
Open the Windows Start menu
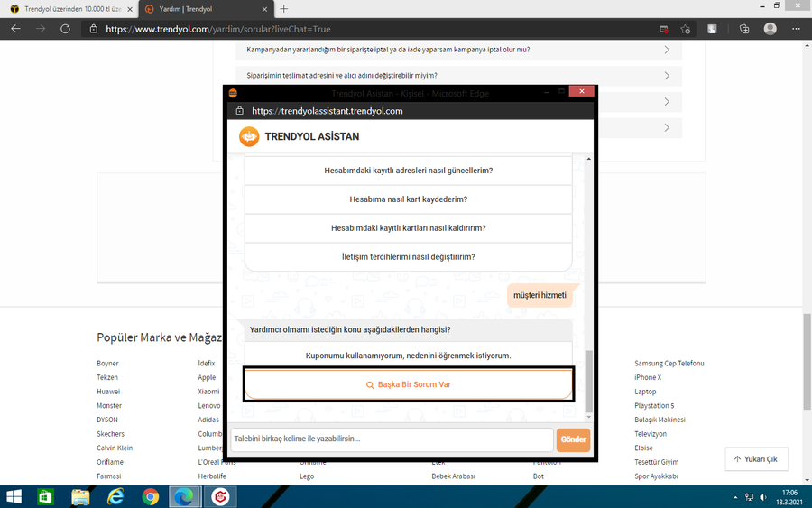click(14, 497)
